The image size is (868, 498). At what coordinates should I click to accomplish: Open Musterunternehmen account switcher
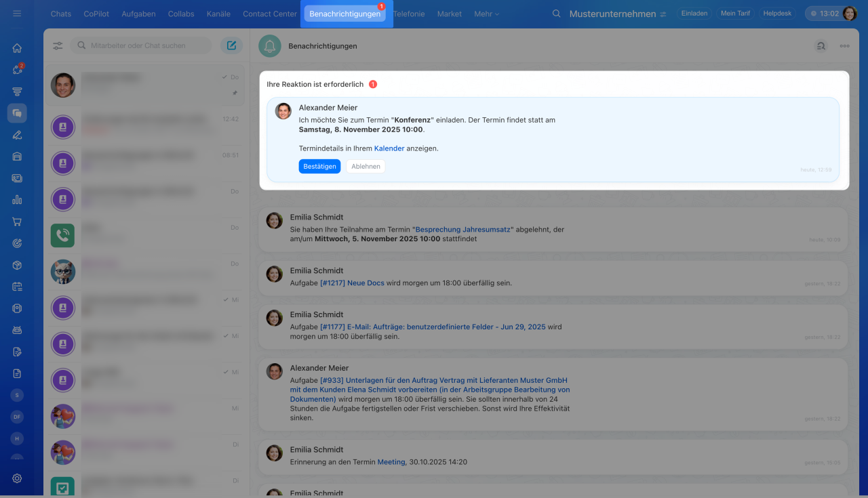[617, 14]
